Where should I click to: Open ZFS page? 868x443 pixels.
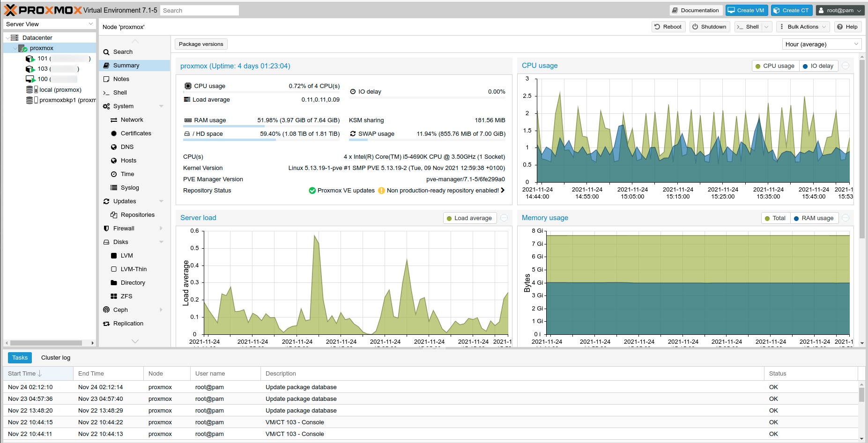click(x=135, y=296)
